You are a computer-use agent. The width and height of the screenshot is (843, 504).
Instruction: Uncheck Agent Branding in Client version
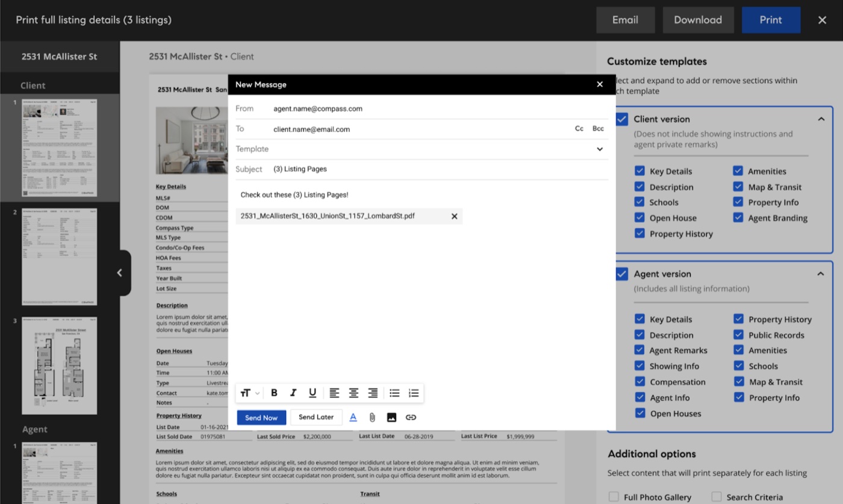pyautogui.click(x=738, y=218)
